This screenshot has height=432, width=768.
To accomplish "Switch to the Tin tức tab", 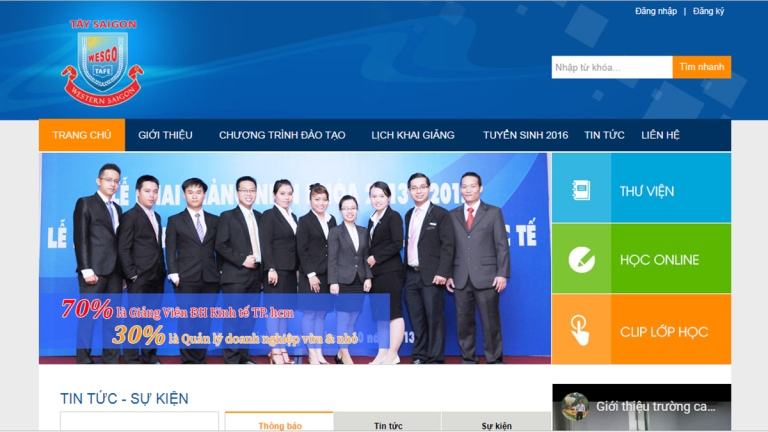I will tap(388, 422).
